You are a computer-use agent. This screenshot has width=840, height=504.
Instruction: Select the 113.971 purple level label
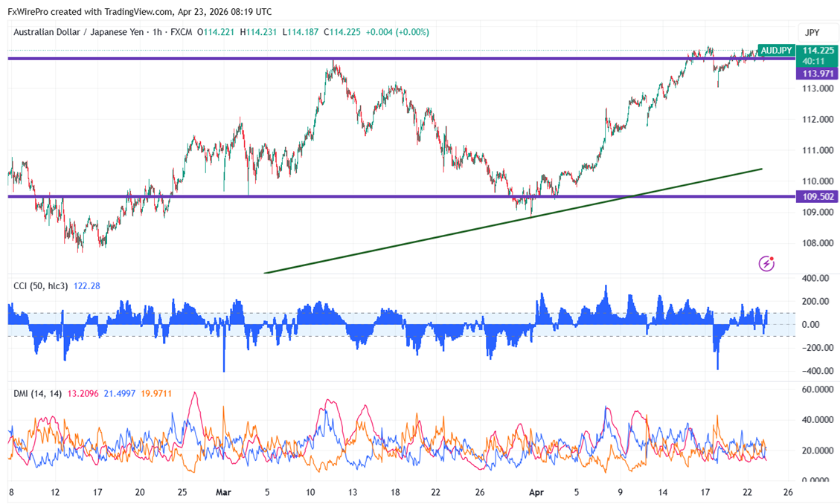pyautogui.click(x=818, y=74)
